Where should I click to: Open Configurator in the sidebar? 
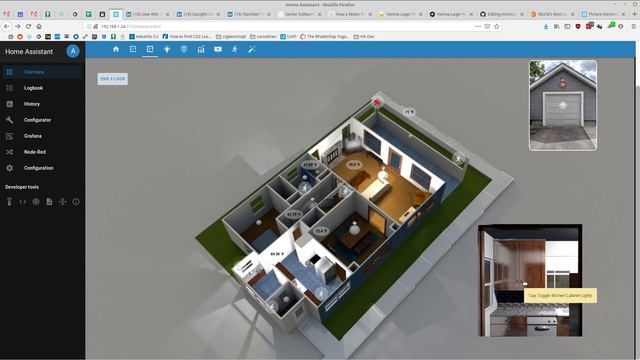coord(42,120)
